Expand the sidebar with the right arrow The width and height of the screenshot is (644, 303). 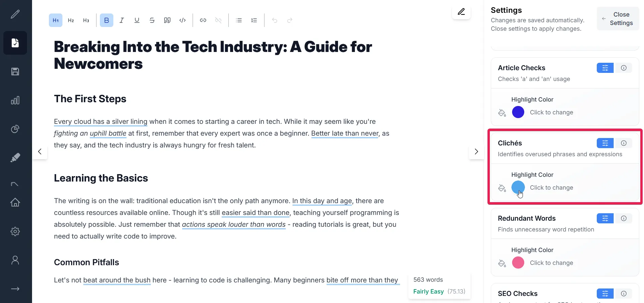click(15, 289)
